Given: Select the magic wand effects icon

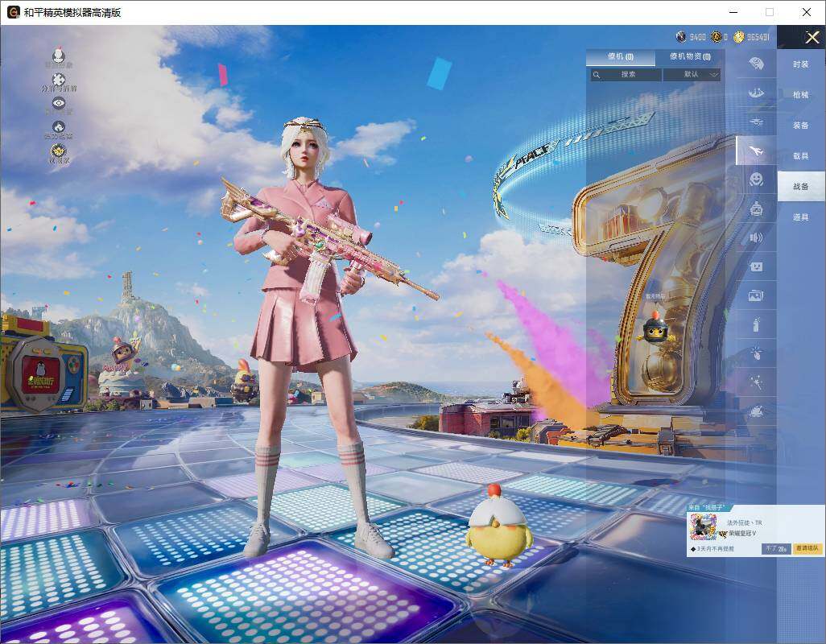Looking at the screenshot, I should pyautogui.click(x=756, y=382).
